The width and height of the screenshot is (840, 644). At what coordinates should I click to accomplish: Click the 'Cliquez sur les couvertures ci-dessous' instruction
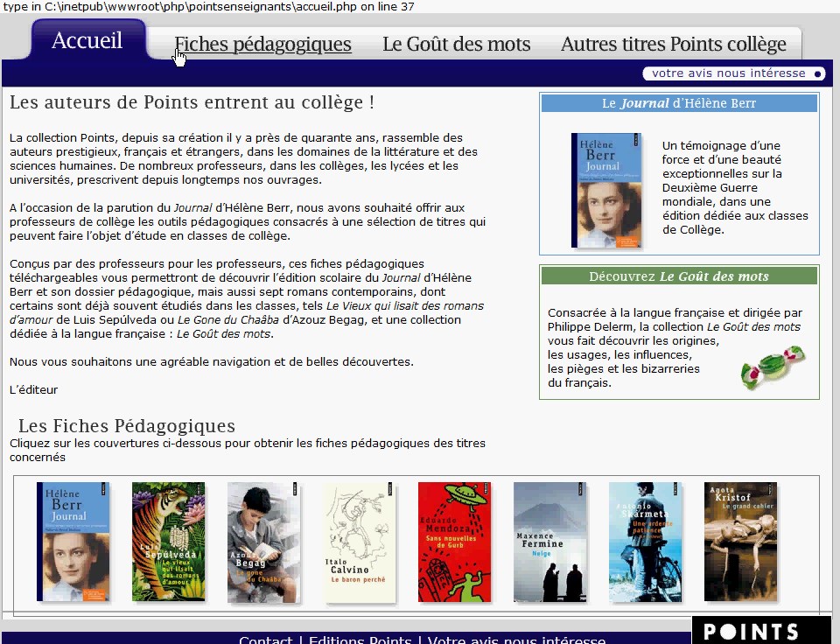point(248,450)
